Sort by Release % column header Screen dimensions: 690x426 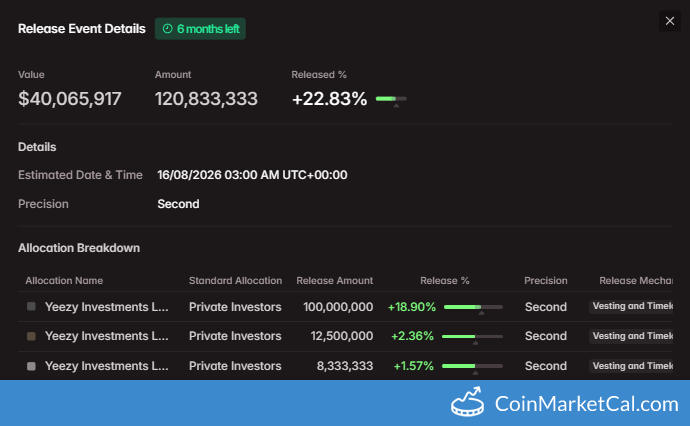(445, 280)
